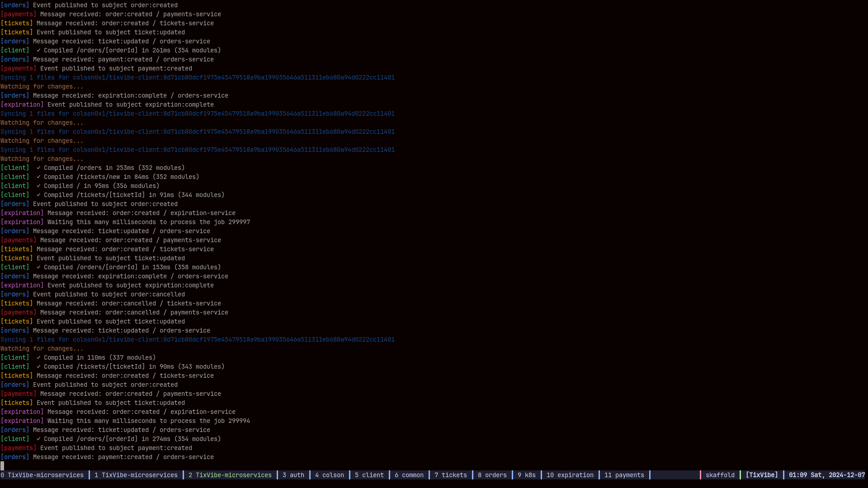Click the terminal cursor block at prompt
This screenshot has width=868, height=488.
(2, 466)
